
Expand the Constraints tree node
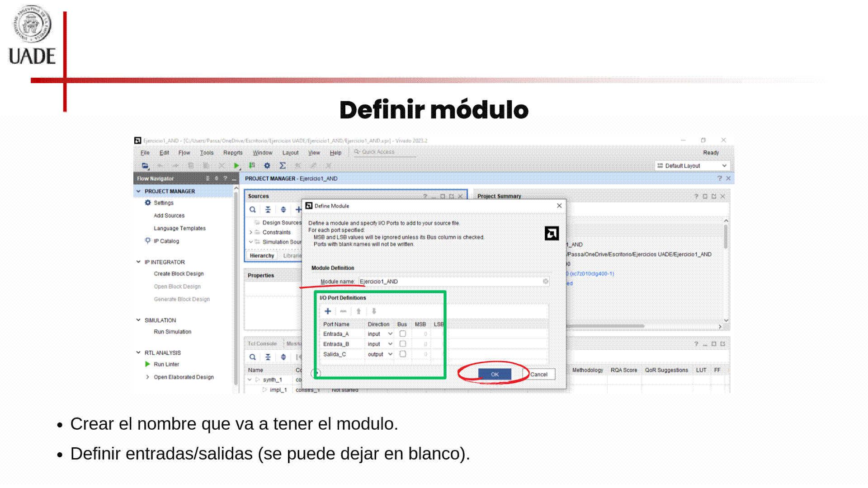coord(251,232)
